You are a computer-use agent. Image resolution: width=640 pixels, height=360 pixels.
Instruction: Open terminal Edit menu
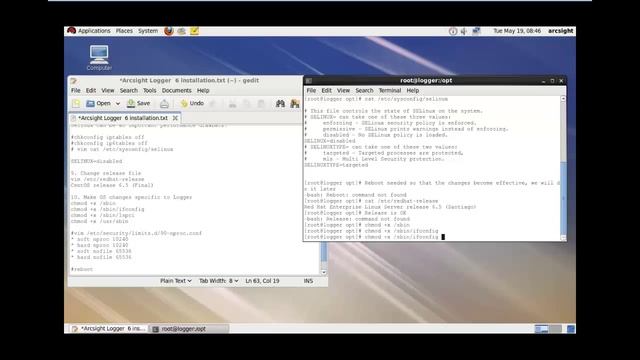(x=327, y=91)
